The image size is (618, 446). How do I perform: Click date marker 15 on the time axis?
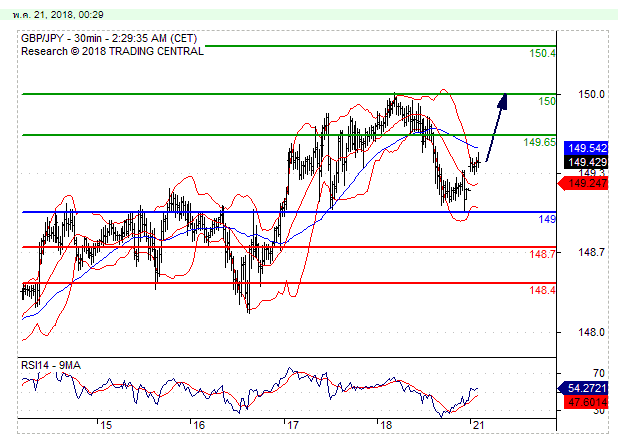pyautogui.click(x=106, y=425)
